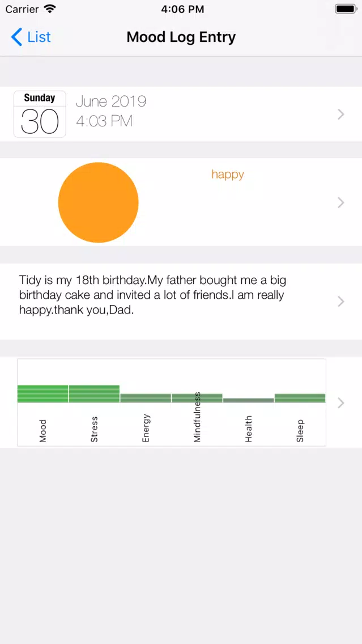
Task: Tap the thin Health bar
Action: point(248,400)
